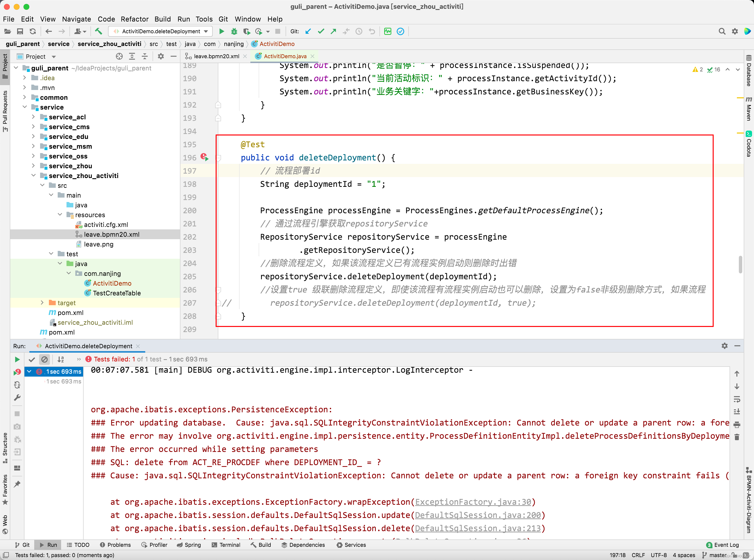The width and height of the screenshot is (754, 560).
Task: Click the Search Everywhere magnifier icon
Action: [722, 31]
